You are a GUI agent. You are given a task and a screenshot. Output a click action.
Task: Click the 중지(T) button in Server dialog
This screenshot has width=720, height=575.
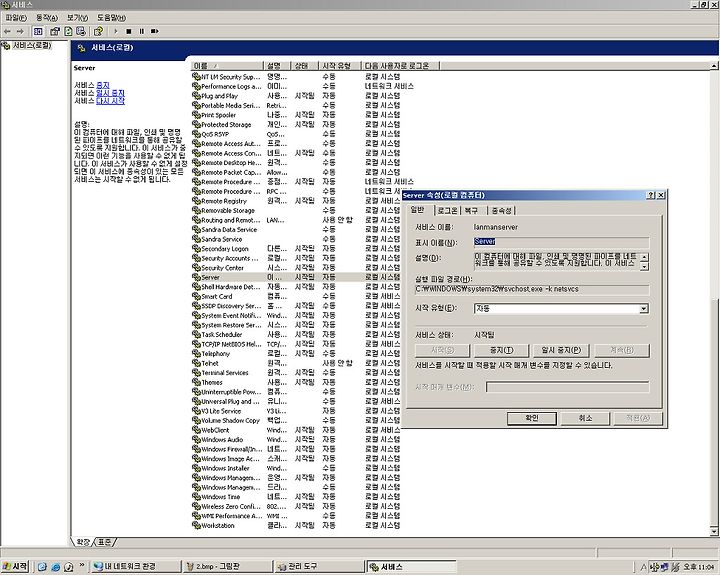pos(501,350)
